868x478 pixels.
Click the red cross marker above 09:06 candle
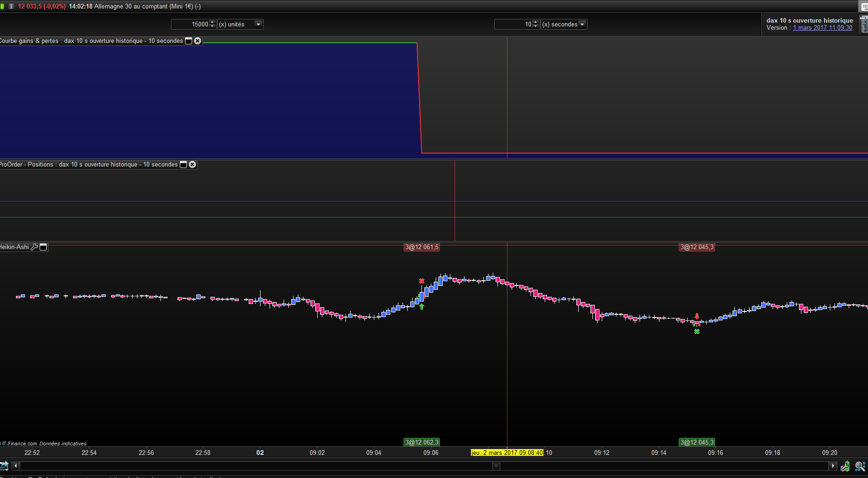point(421,281)
